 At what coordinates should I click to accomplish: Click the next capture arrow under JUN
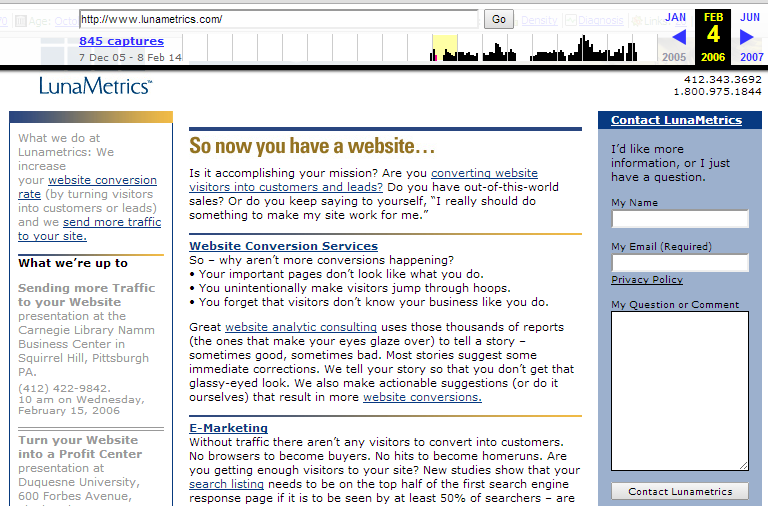pyautogui.click(x=746, y=37)
